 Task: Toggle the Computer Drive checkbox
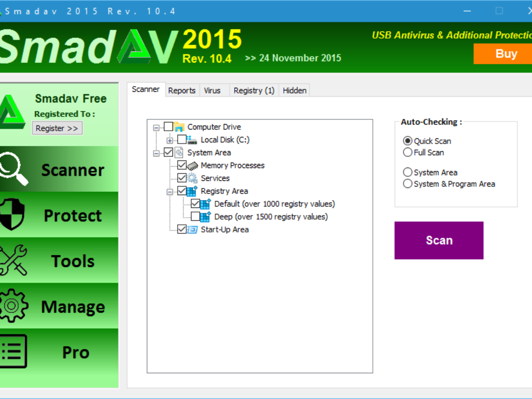[x=168, y=127]
